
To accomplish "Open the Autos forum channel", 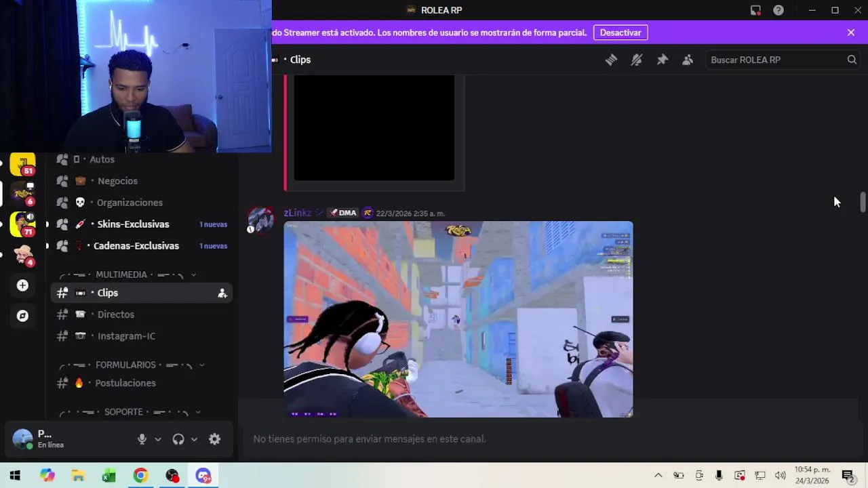I will 142,159.
